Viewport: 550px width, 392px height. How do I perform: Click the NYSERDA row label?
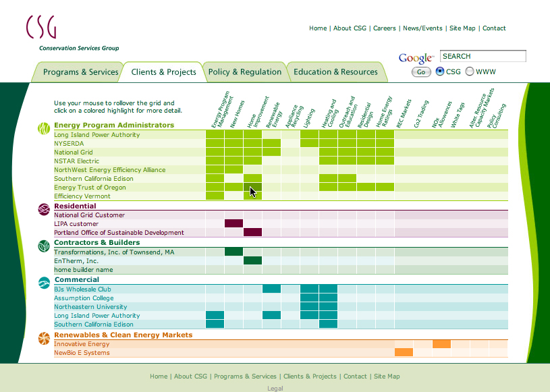(69, 144)
